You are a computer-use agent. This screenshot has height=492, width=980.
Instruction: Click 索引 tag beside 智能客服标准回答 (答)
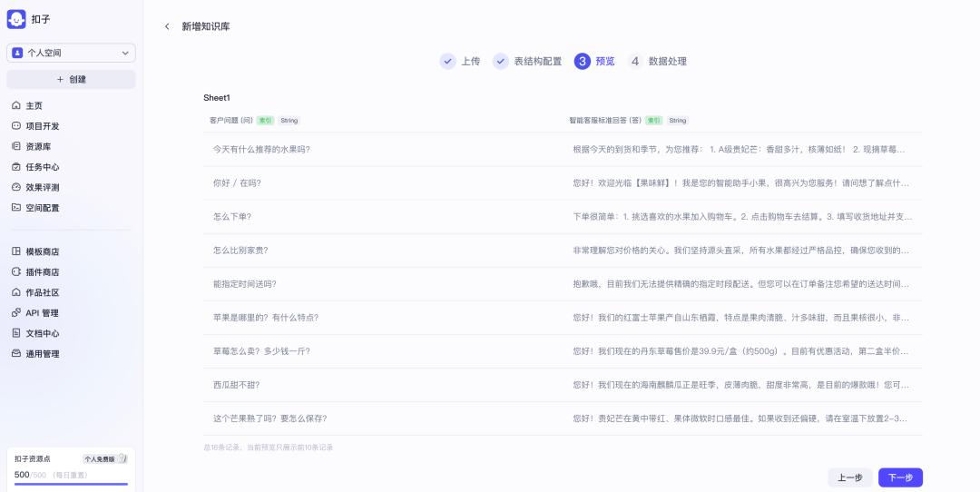tap(653, 120)
